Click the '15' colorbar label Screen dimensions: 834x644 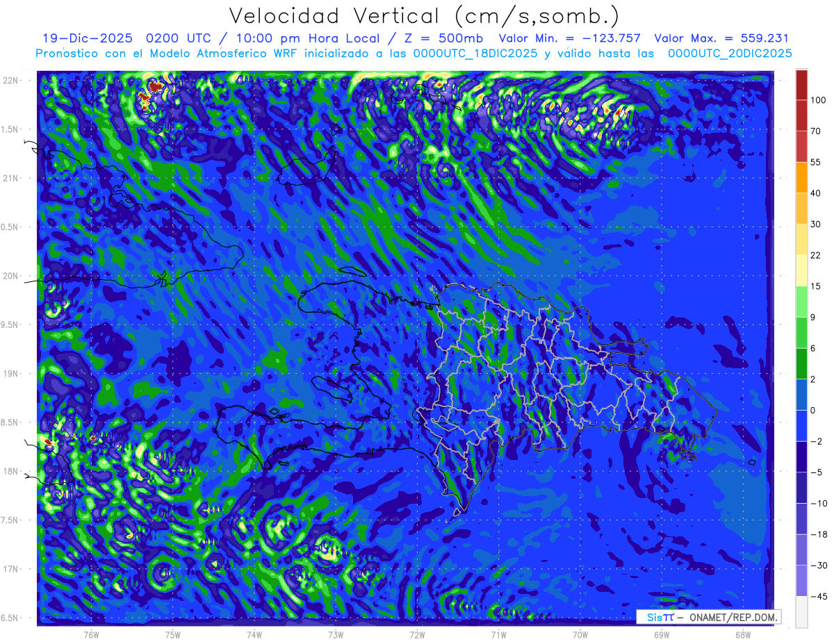[x=817, y=286]
